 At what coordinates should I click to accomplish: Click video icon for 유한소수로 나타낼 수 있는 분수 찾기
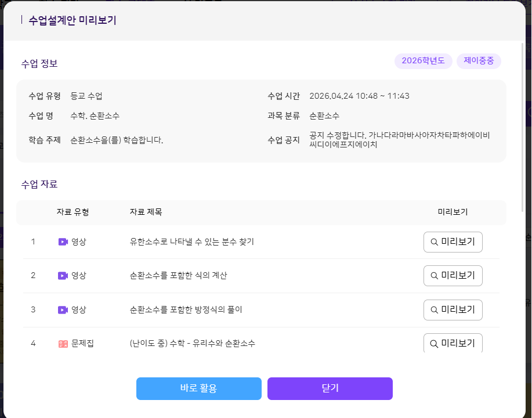(x=63, y=242)
